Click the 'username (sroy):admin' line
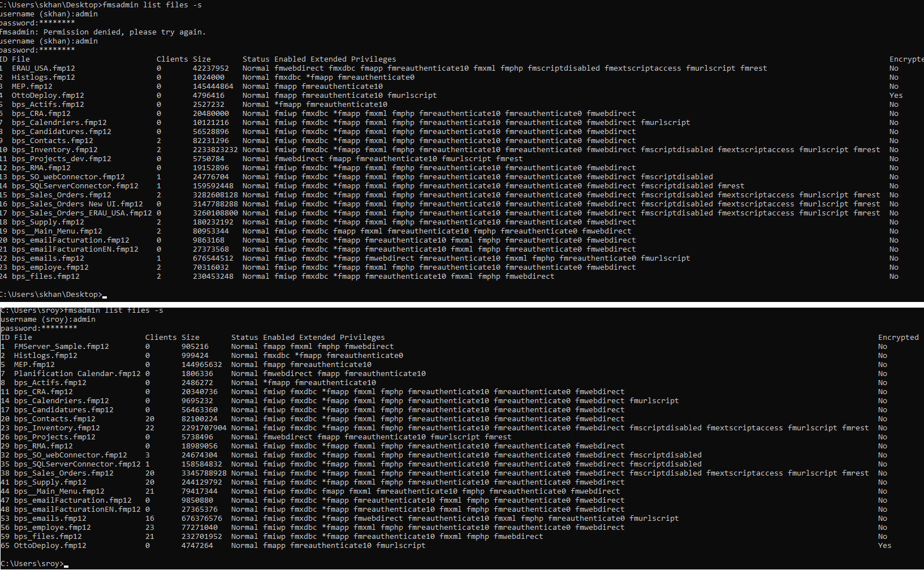The height and width of the screenshot is (570, 924). (48, 319)
